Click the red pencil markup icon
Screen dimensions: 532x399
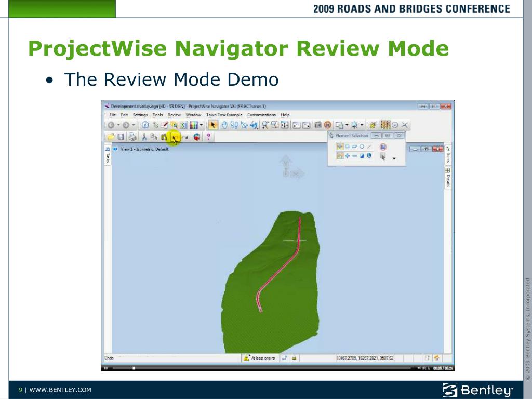pos(165,125)
